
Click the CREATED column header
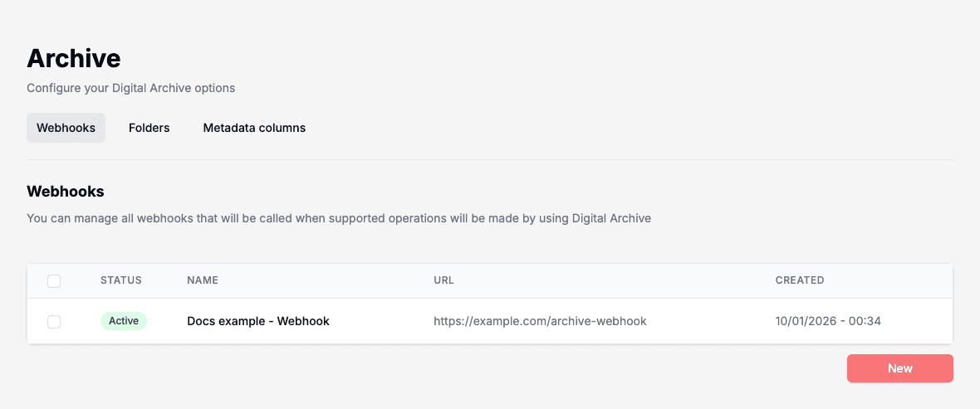800,280
